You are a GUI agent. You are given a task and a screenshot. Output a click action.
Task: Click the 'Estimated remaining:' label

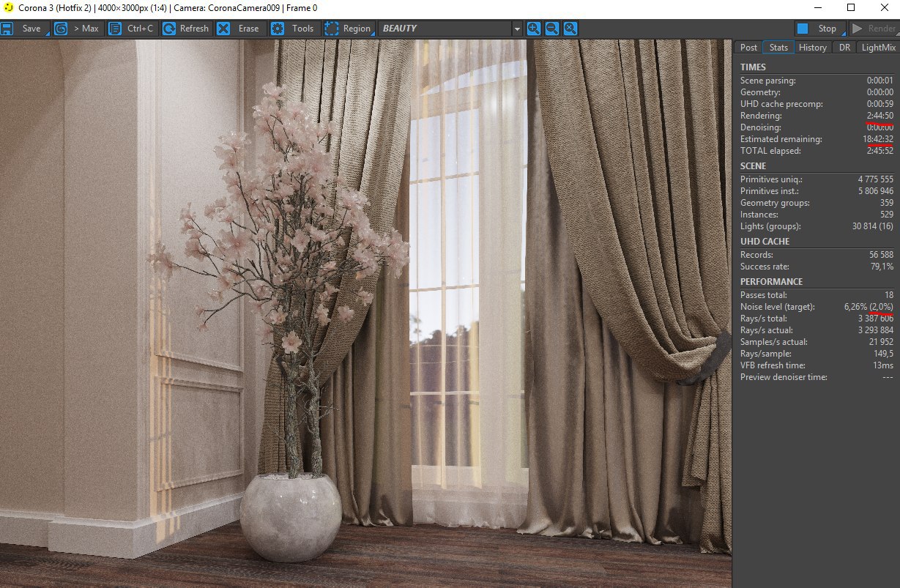781,139
